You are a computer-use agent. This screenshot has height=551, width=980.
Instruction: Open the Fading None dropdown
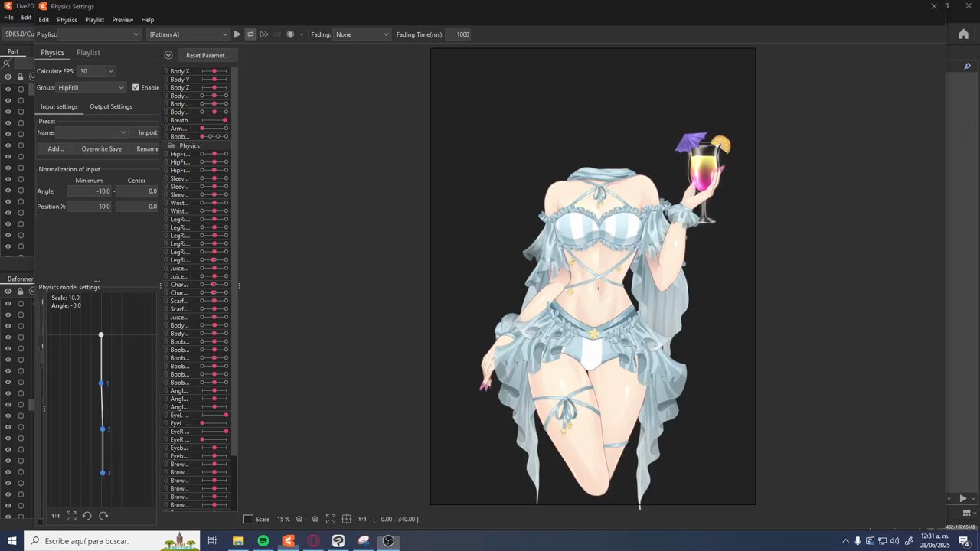pos(362,34)
